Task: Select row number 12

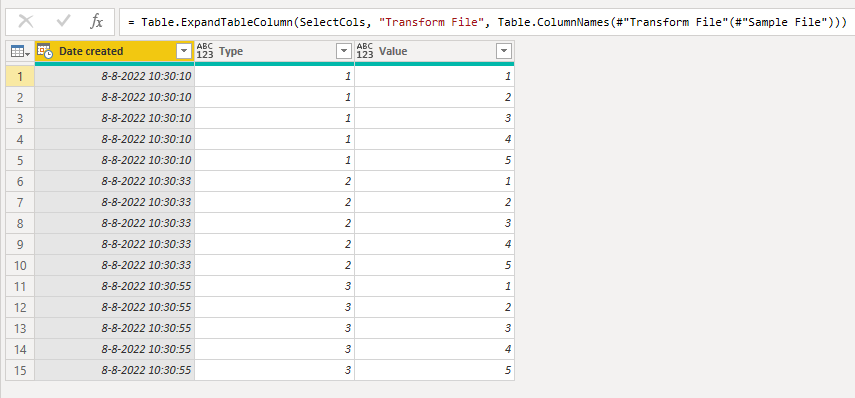Action: (x=20, y=307)
